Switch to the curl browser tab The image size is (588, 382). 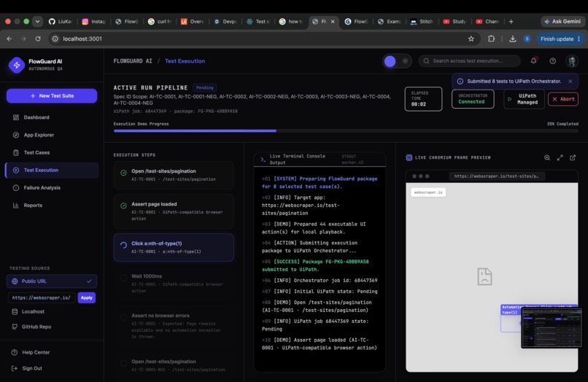coord(160,22)
